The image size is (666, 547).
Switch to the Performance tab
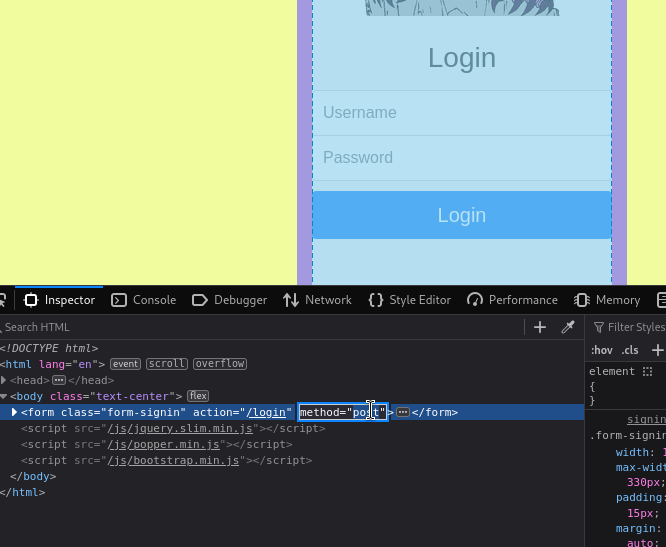(x=512, y=300)
